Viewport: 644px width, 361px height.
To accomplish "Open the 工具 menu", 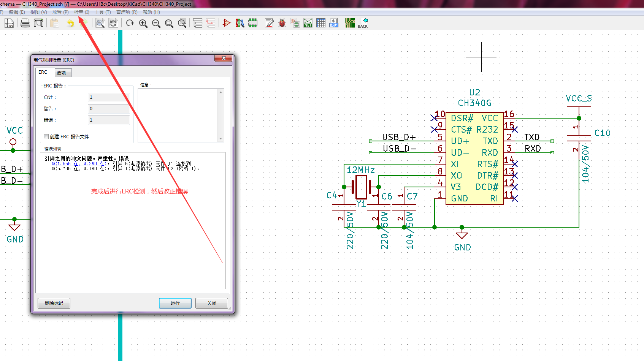I will coord(102,12).
